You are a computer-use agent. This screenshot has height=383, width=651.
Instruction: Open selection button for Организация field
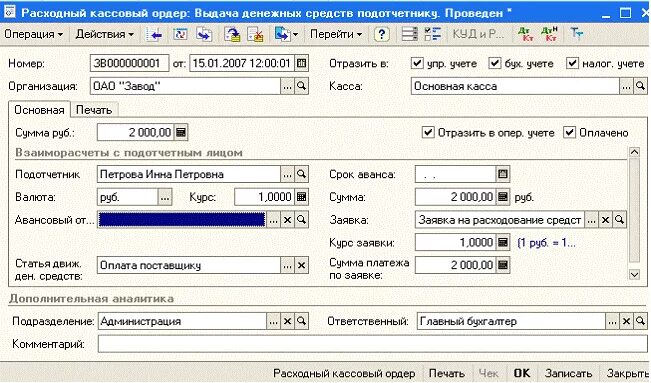pos(287,86)
